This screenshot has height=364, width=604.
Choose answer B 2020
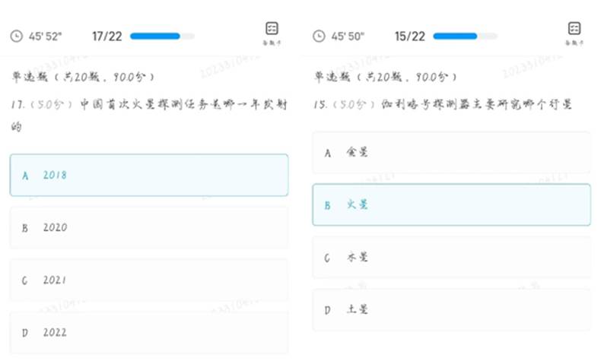pyautogui.click(x=148, y=227)
